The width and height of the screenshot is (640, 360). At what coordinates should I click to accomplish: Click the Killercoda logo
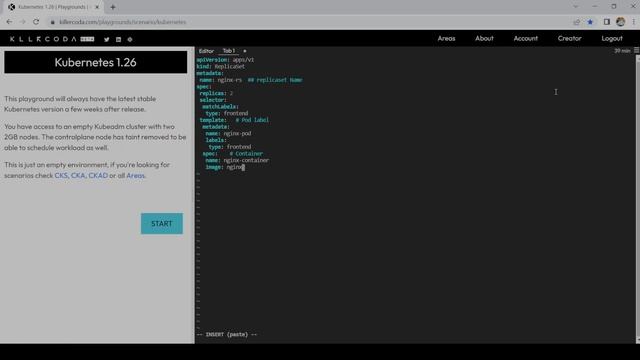(52, 39)
